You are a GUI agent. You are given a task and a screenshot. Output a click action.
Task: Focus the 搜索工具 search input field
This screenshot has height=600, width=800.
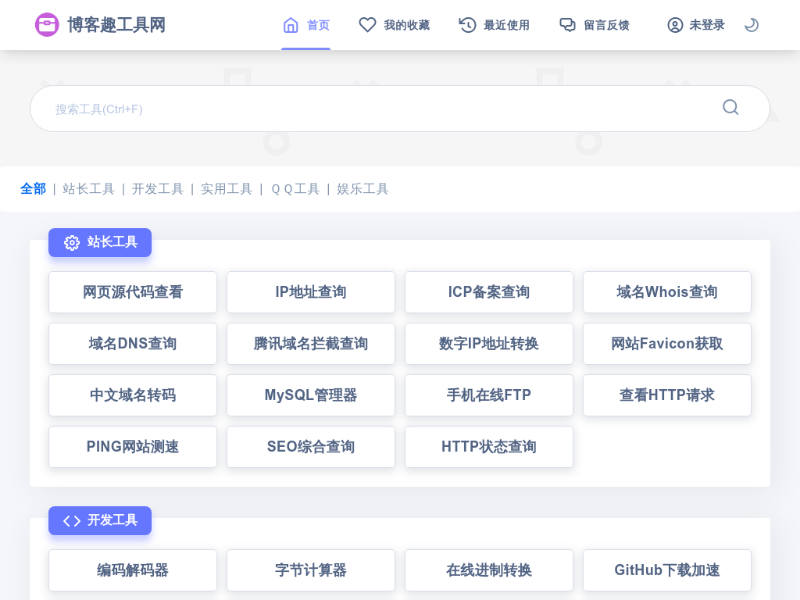[380, 108]
